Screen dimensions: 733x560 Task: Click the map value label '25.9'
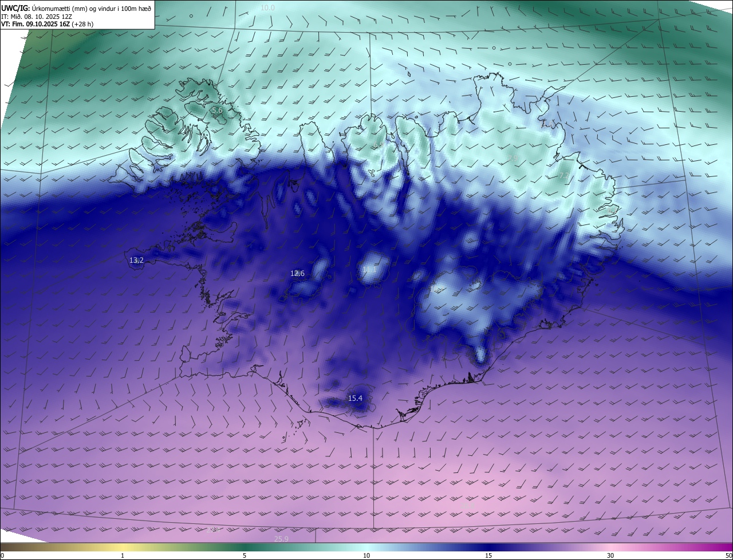pos(281,539)
